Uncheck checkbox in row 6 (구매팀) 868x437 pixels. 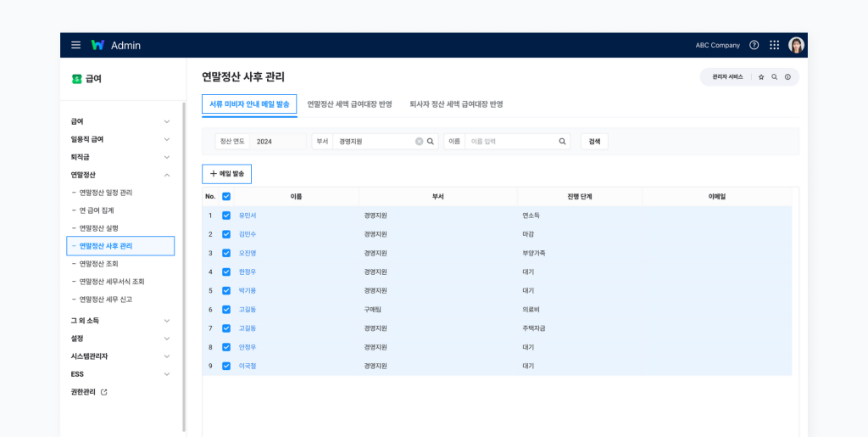(x=225, y=310)
